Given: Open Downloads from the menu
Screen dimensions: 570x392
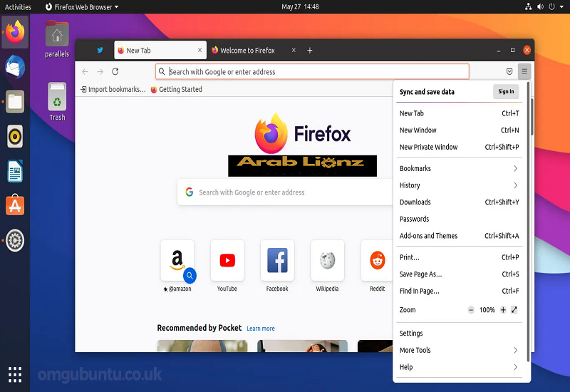Looking at the screenshot, I should coord(459,202).
